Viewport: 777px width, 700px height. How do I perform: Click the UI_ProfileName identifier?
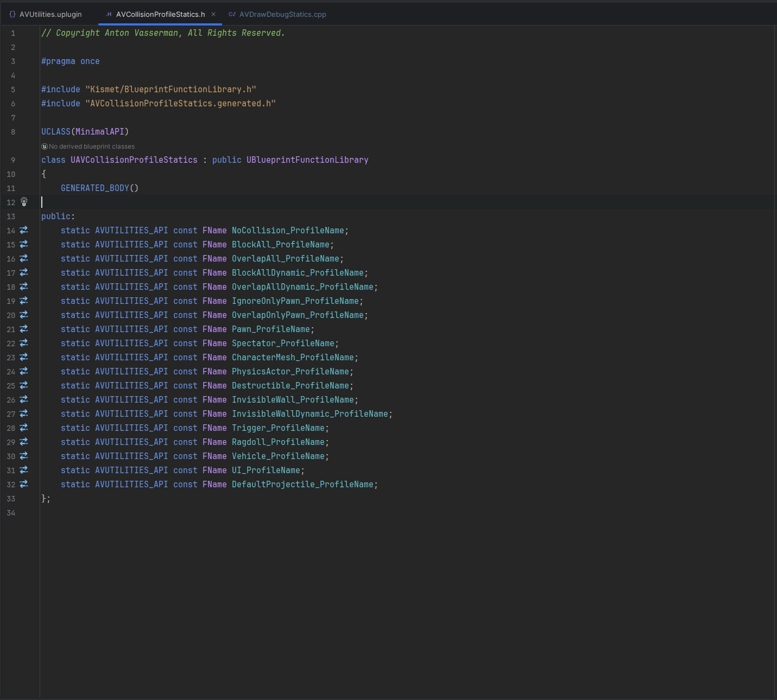[266, 470]
